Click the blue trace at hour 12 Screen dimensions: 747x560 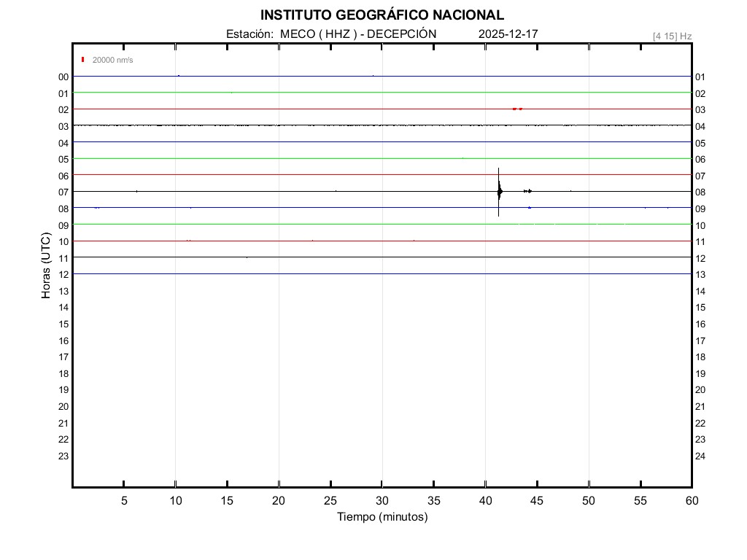click(x=292, y=273)
